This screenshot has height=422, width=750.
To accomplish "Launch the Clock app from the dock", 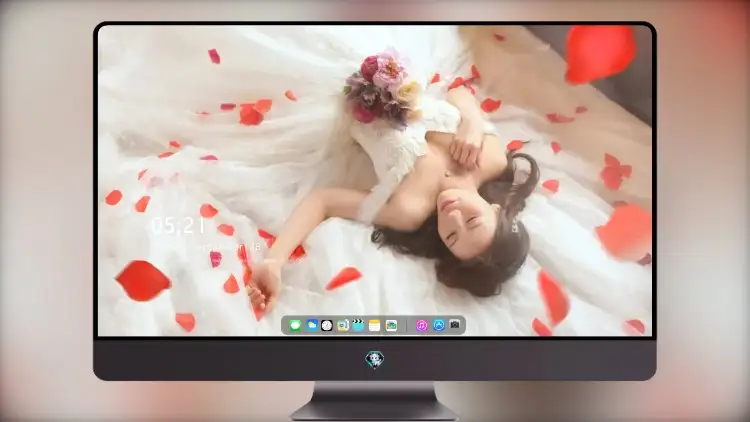I will click(x=327, y=326).
